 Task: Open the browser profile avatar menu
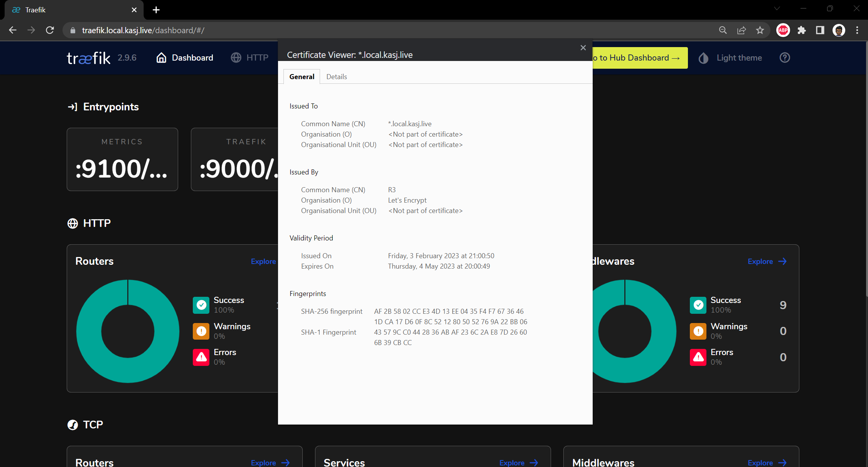point(839,30)
